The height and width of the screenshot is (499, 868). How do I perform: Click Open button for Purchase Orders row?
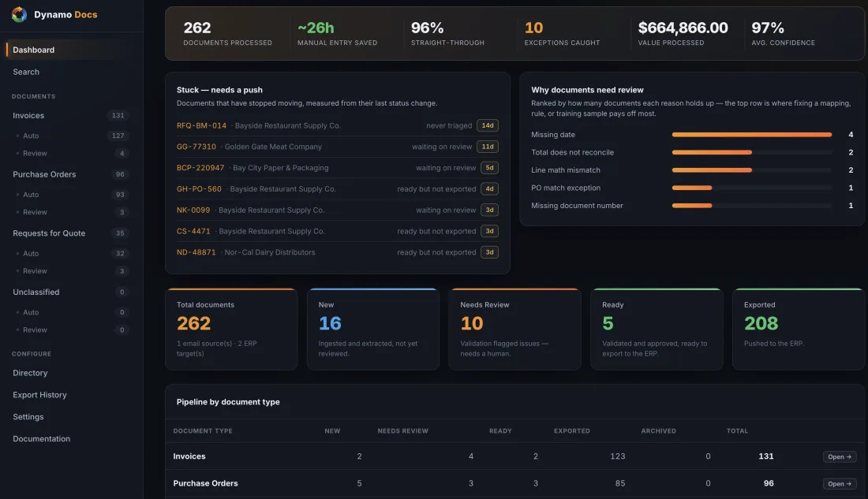coord(840,483)
